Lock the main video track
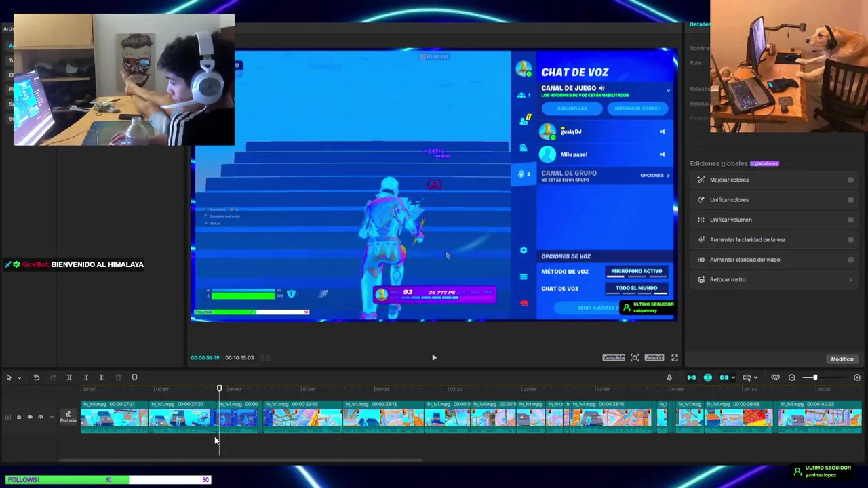 [19, 417]
